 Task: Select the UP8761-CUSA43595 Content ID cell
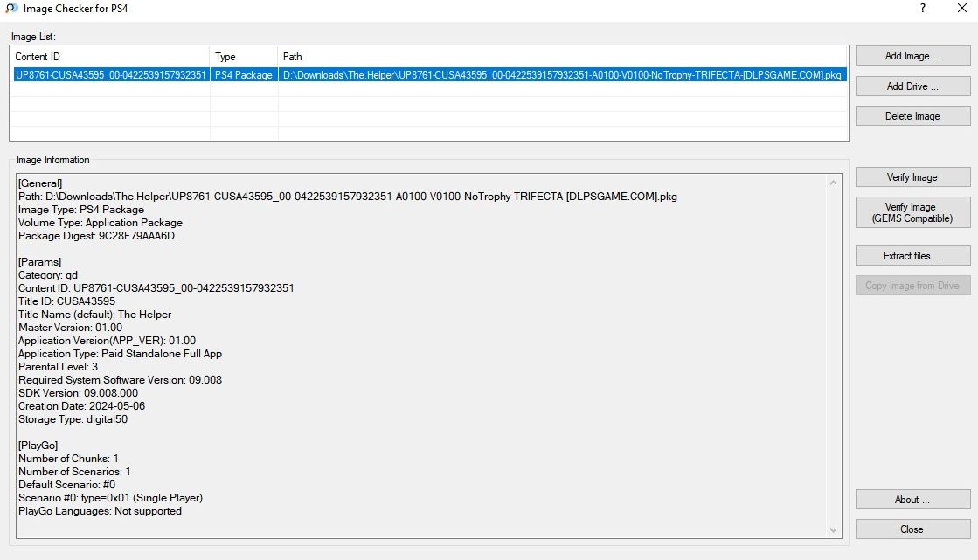tap(111, 75)
